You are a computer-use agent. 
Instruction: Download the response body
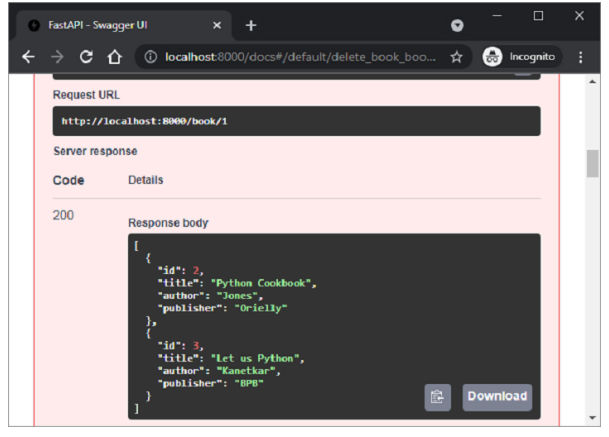tap(497, 397)
